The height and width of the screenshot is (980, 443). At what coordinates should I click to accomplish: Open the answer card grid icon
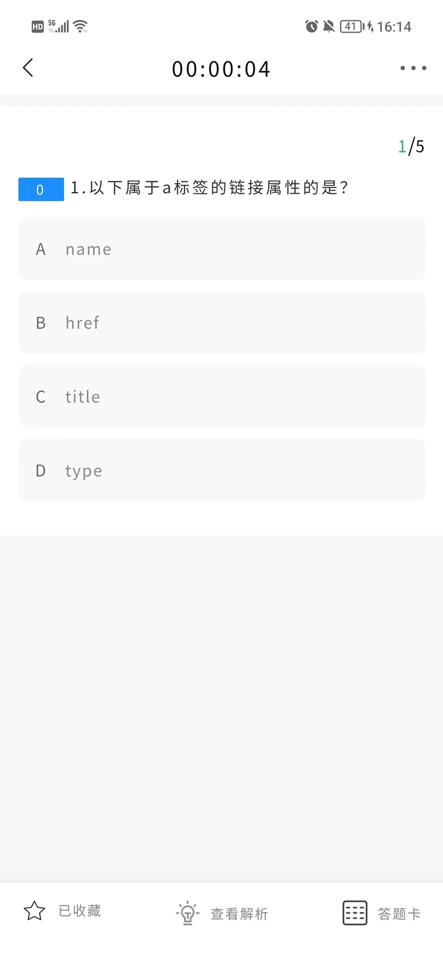point(355,913)
